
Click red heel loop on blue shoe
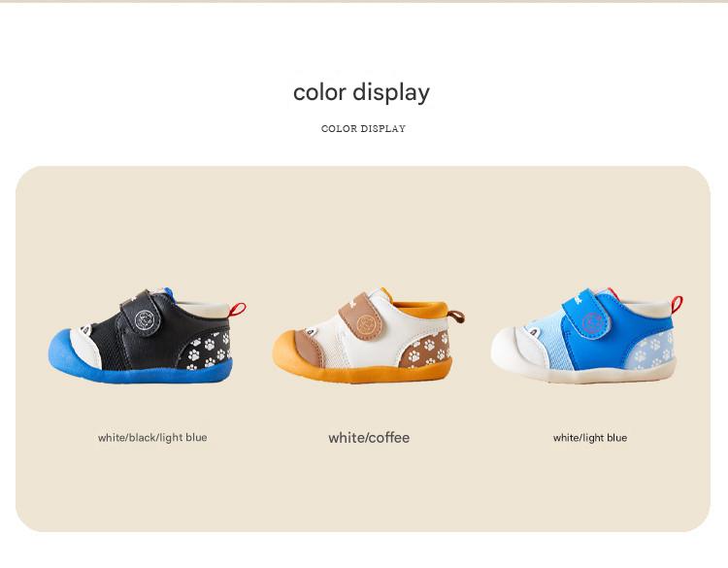pos(677,304)
